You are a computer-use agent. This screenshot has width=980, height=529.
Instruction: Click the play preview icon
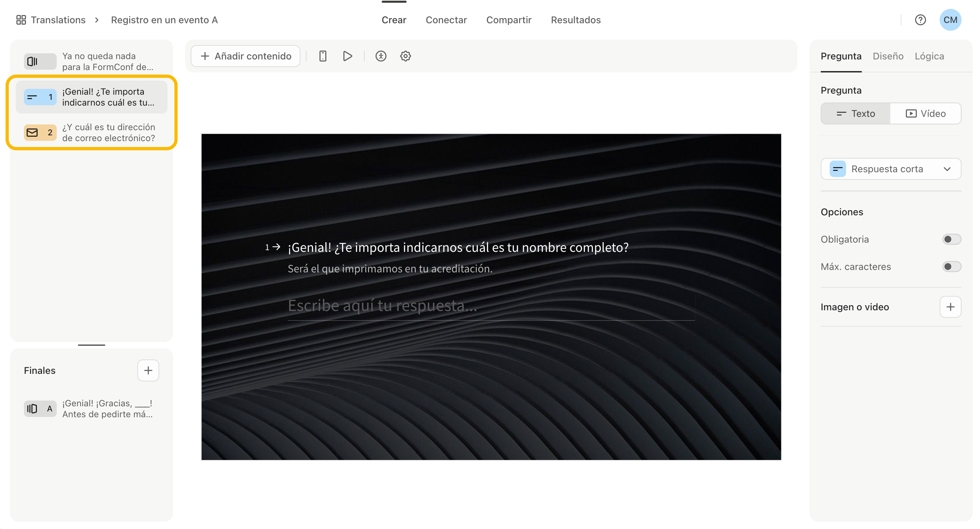point(347,56)
